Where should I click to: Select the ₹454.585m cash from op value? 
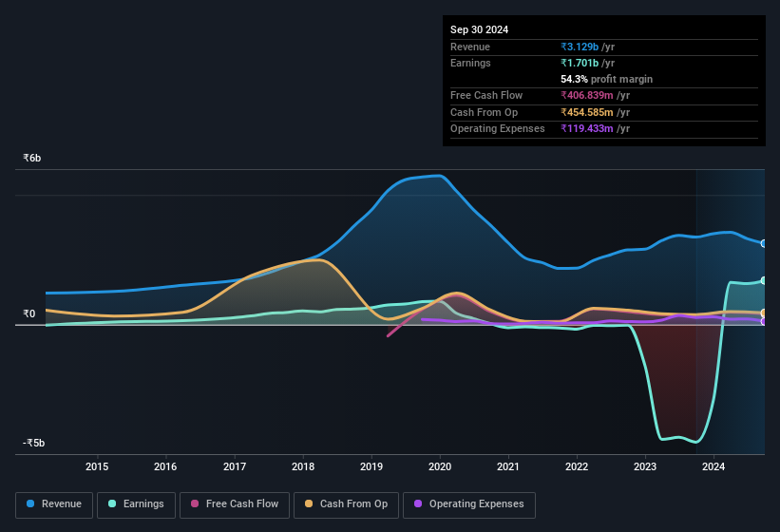(587, 112)
